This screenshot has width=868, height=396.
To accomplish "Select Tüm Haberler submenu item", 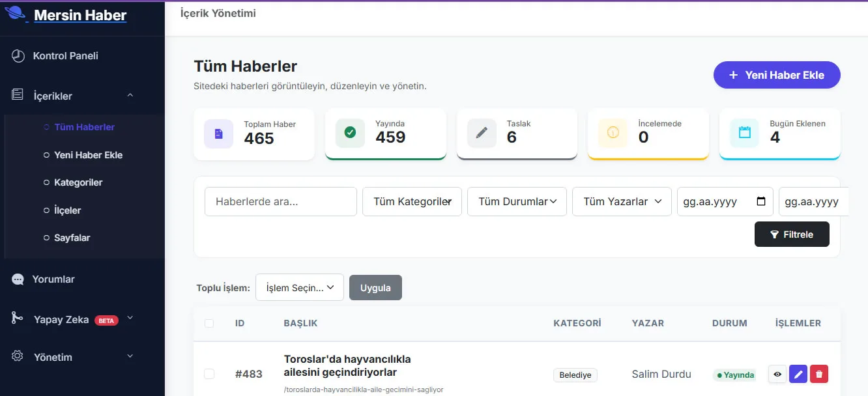I will point(85,127).
